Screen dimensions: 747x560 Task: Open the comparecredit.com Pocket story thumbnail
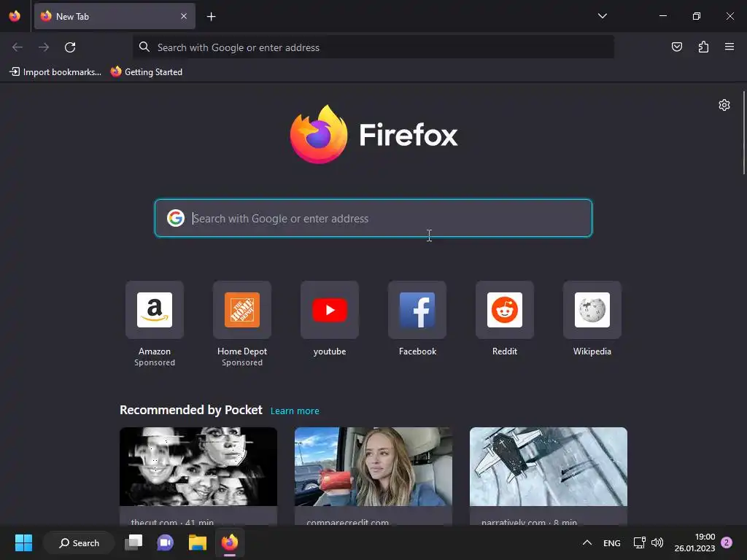coord(373,467)
